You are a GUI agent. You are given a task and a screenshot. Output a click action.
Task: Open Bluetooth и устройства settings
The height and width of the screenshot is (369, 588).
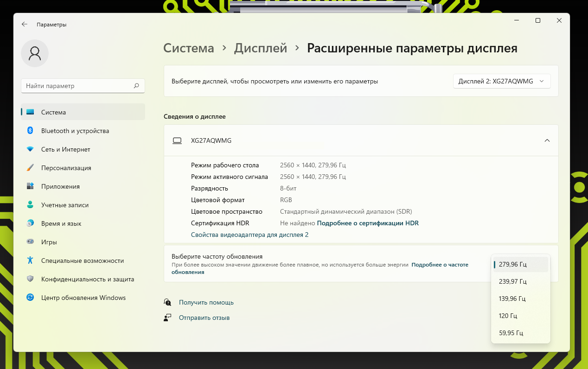75,131
